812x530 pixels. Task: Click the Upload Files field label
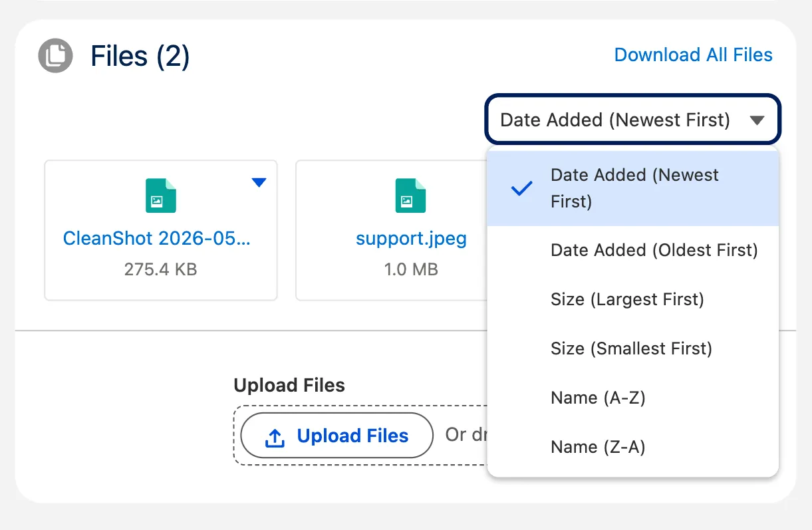[289, 385]
